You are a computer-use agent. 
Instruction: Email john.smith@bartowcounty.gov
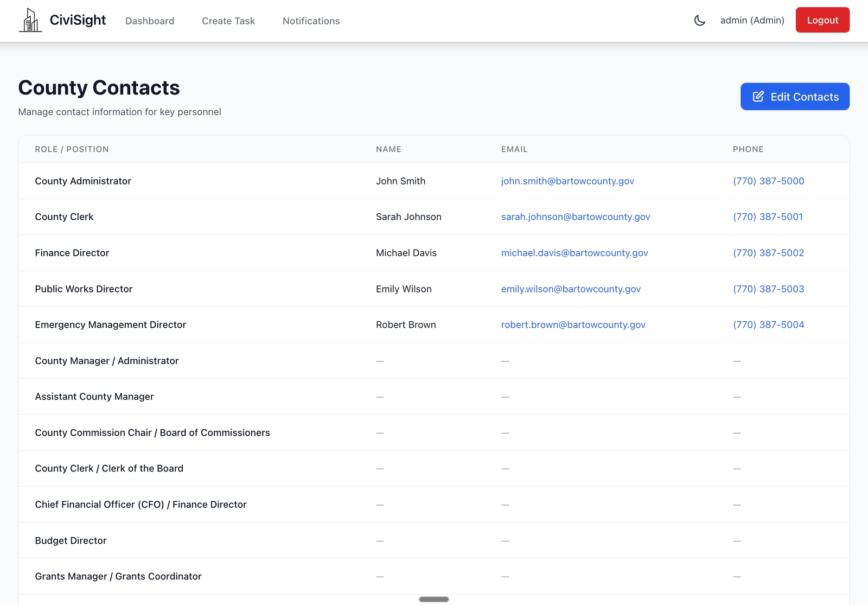(567, 181)
